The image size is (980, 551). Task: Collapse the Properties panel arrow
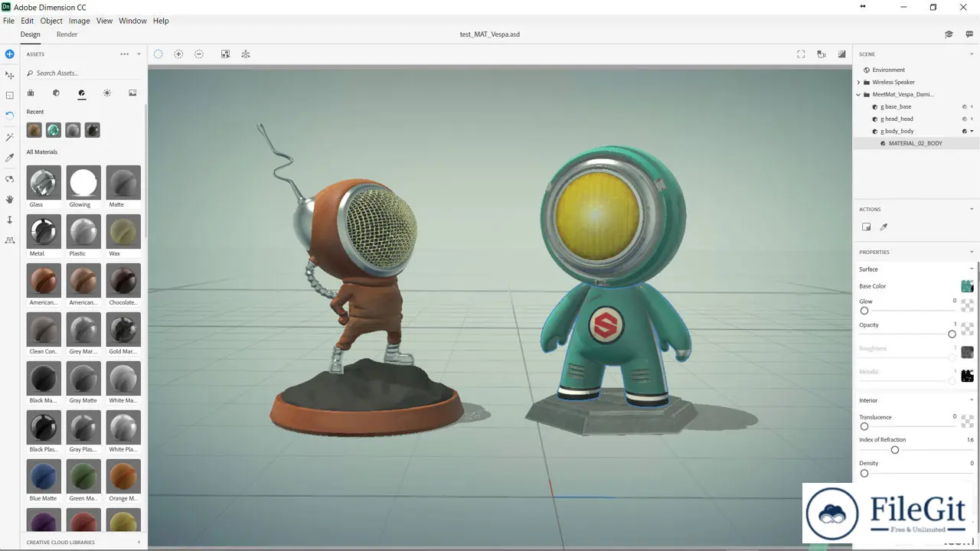[972, 252]
